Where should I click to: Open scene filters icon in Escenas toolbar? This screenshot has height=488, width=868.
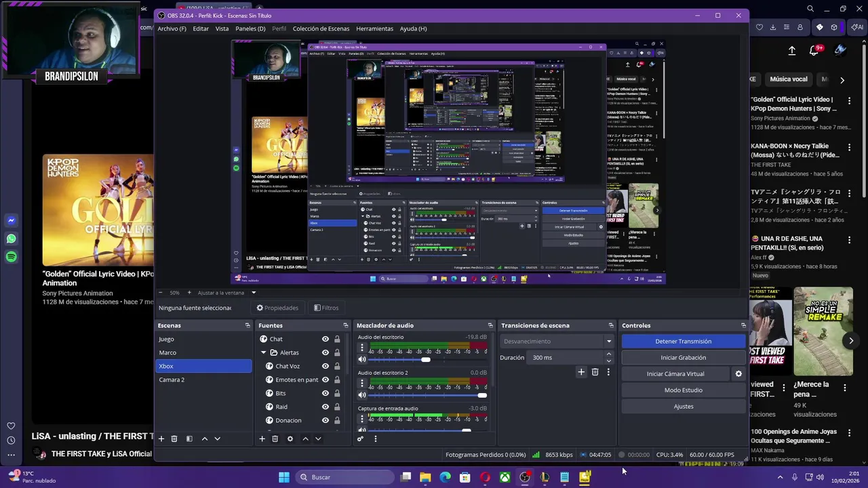point(189,439)
